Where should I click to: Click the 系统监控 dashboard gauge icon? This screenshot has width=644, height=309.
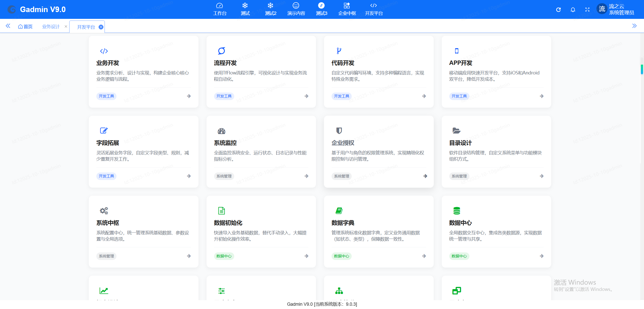[221, 131]
